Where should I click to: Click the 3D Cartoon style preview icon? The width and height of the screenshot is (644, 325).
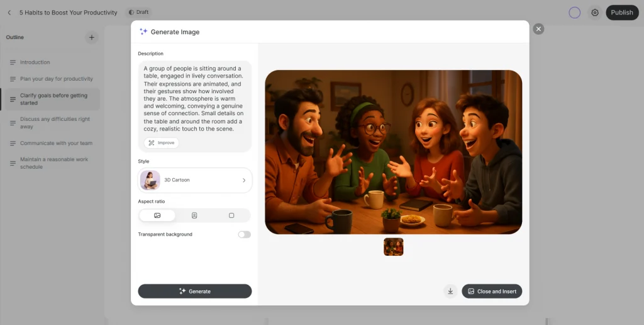click(x=150, y=180)
